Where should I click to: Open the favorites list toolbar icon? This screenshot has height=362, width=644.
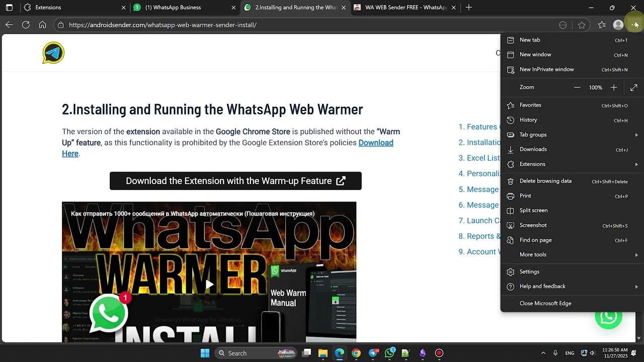602,25
